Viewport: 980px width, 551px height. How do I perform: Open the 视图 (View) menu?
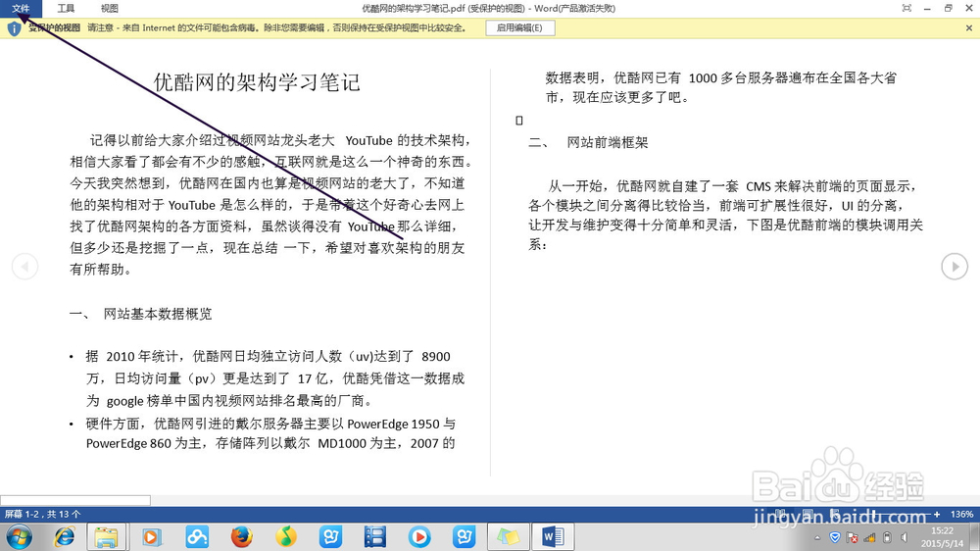tap(110, 8)
